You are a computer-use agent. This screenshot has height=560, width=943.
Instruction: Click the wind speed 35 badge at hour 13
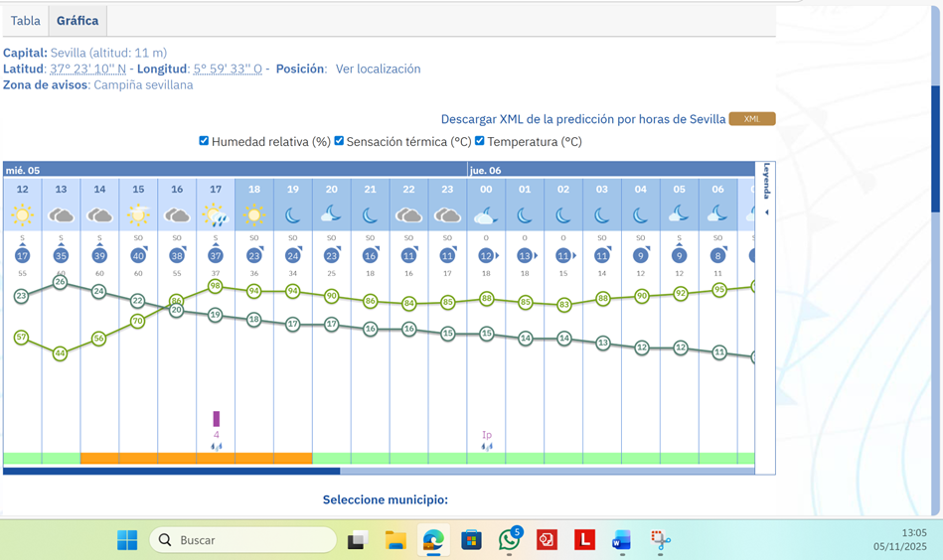tap(61, 255)
